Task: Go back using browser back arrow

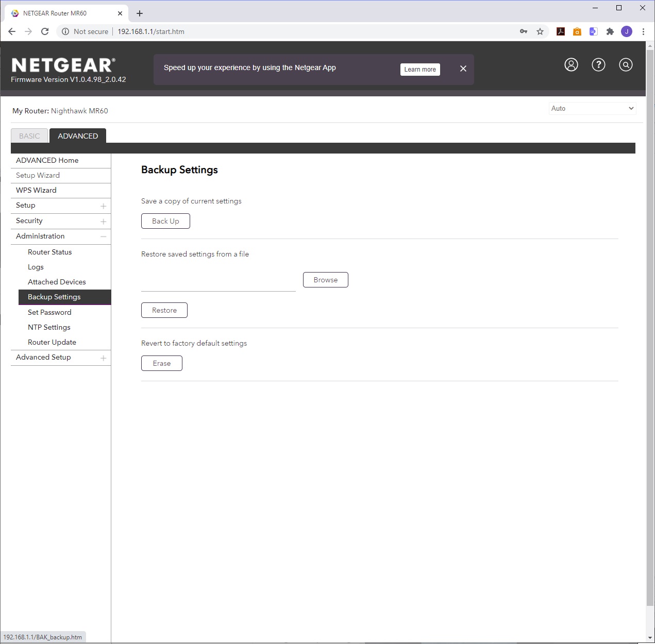Action: [x=12, y=31]
